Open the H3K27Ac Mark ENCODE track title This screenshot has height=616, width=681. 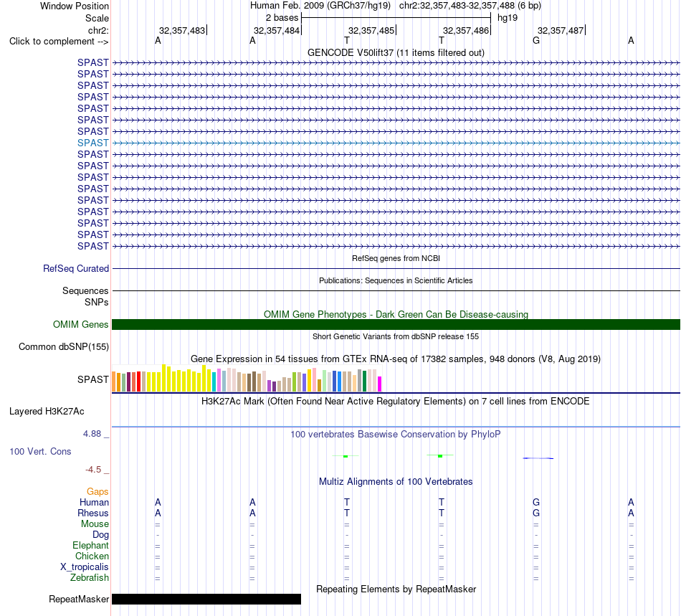point(396,401)
